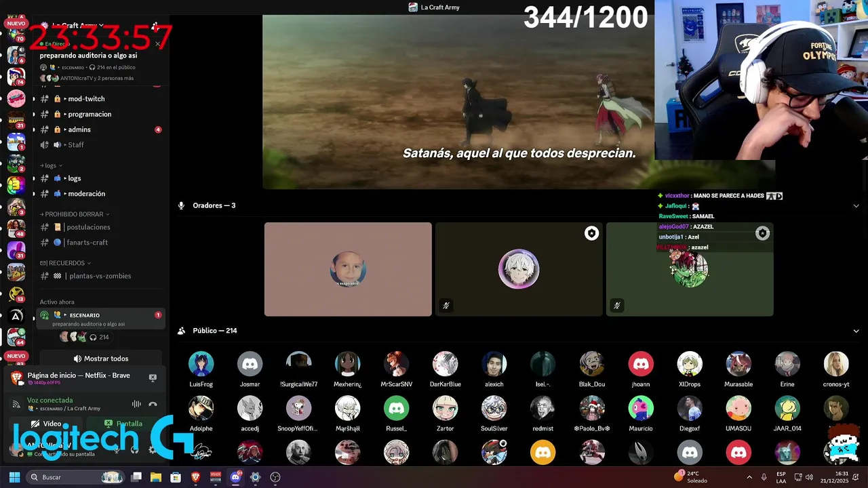Open La Craft Army server dropdown menu
Screen dimensions: 868x488
point(78,26)
